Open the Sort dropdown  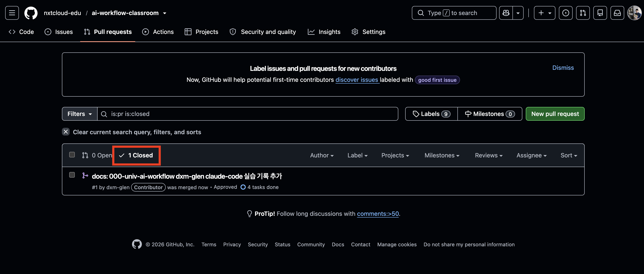pos(569,155)
